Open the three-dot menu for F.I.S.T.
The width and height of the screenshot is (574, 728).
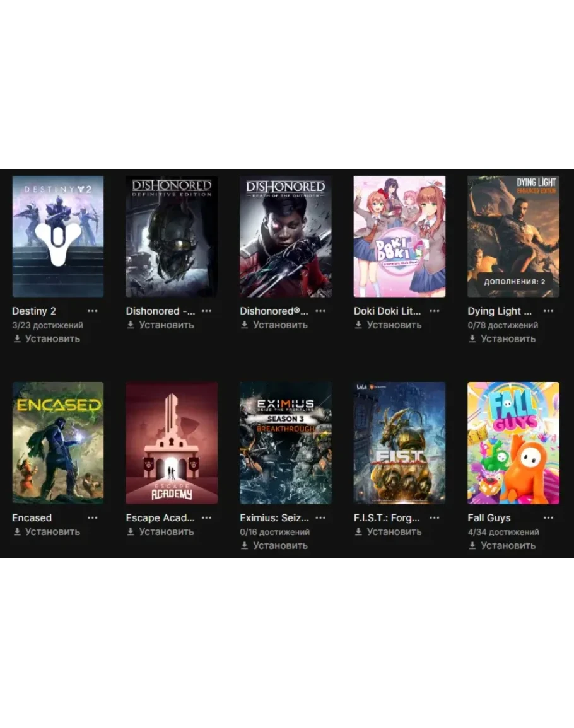point(434,517)
